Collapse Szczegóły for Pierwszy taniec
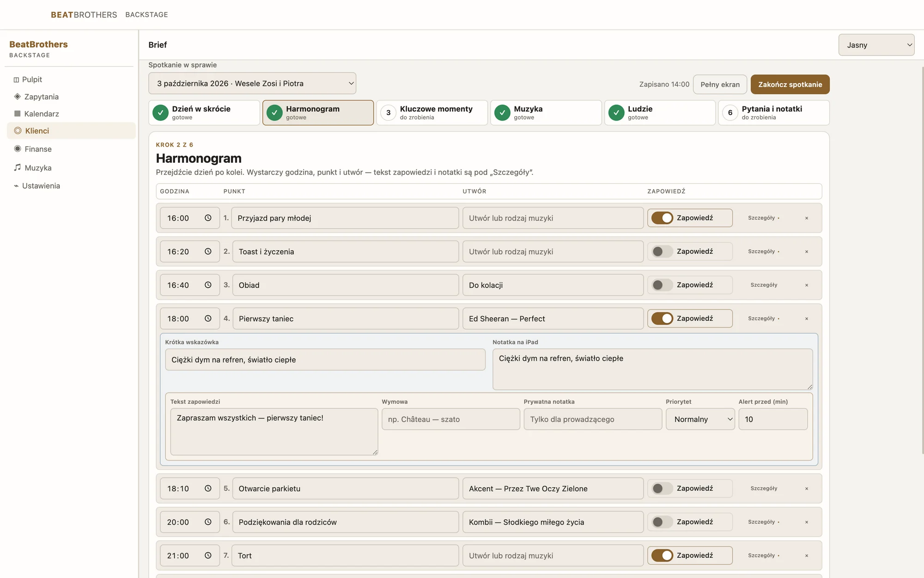 pyautogui.click(x=764, y=319)
